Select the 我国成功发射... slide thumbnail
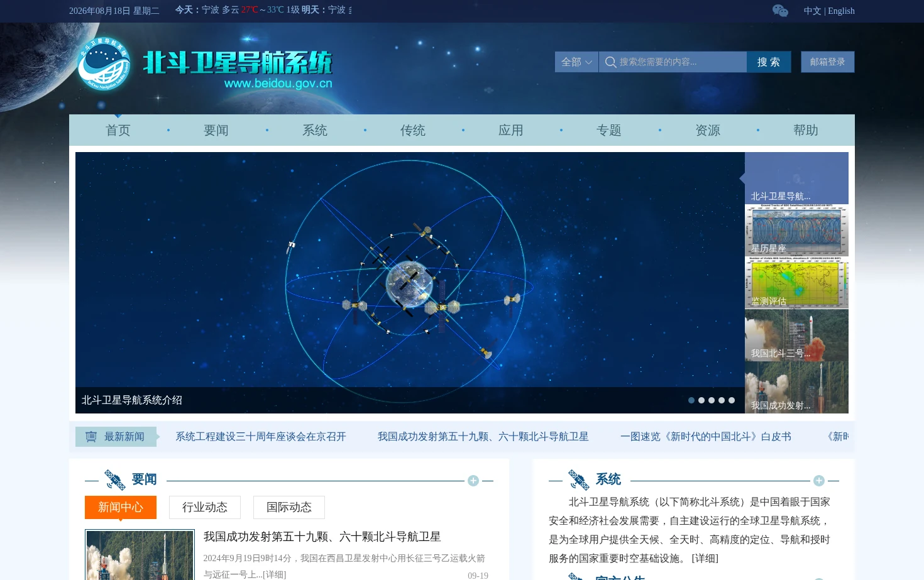The width and height of the screenshot is (924, 580). point(796,387)
